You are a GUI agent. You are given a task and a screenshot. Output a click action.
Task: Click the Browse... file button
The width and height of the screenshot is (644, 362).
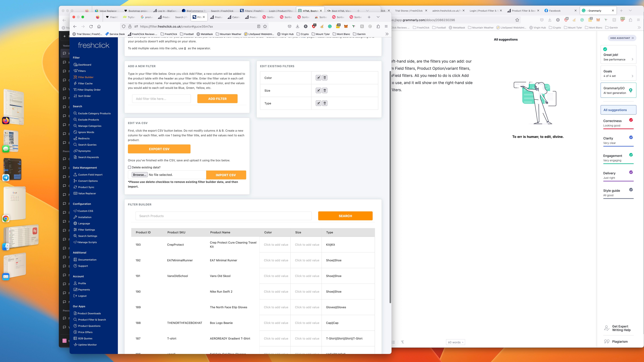pyautogui.click(x=140, y=175)
